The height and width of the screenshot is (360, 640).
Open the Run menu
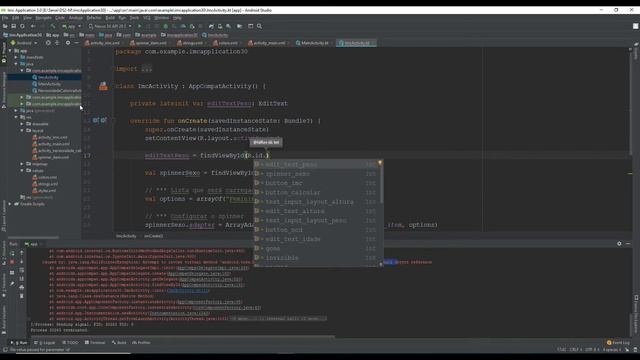(122, 18)
